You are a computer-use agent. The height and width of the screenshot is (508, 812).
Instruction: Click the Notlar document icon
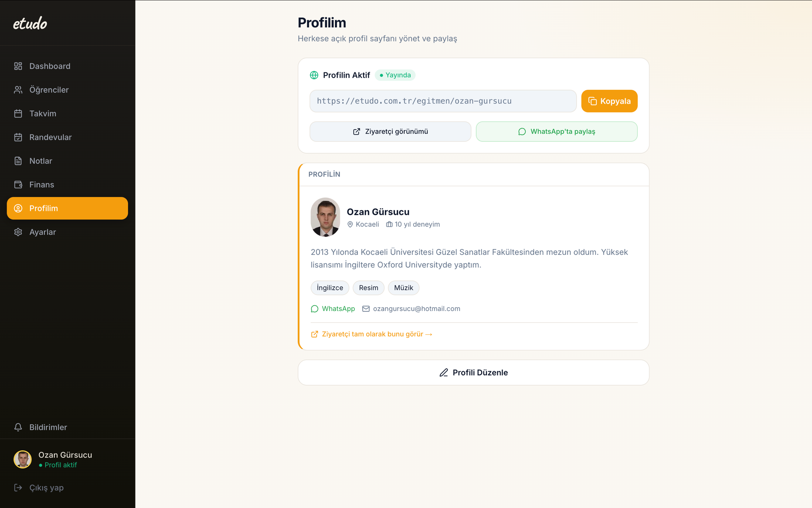18,161
